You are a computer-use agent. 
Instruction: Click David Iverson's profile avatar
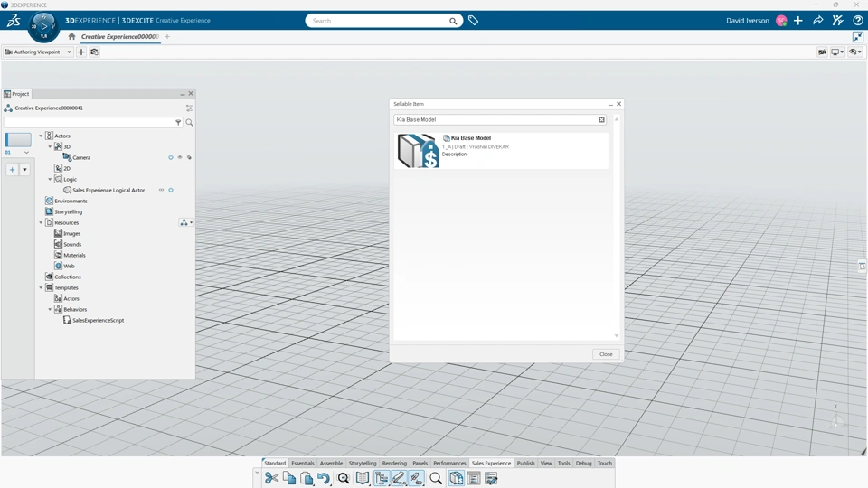pyautogui.click(x=781, y=21)
